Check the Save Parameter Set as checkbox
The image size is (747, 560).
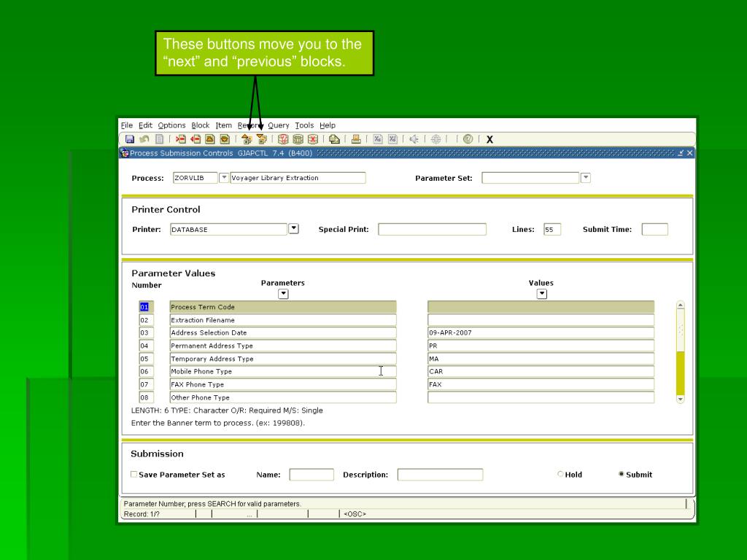134,474
